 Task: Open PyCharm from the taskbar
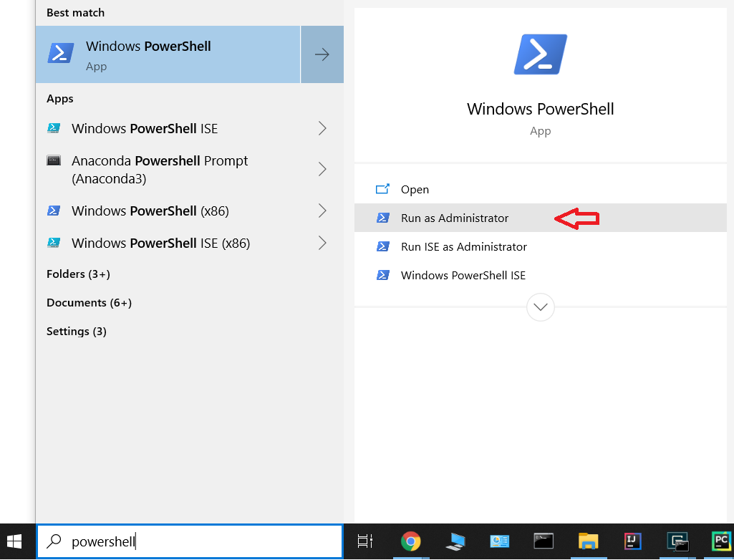[x=721, y=541]
